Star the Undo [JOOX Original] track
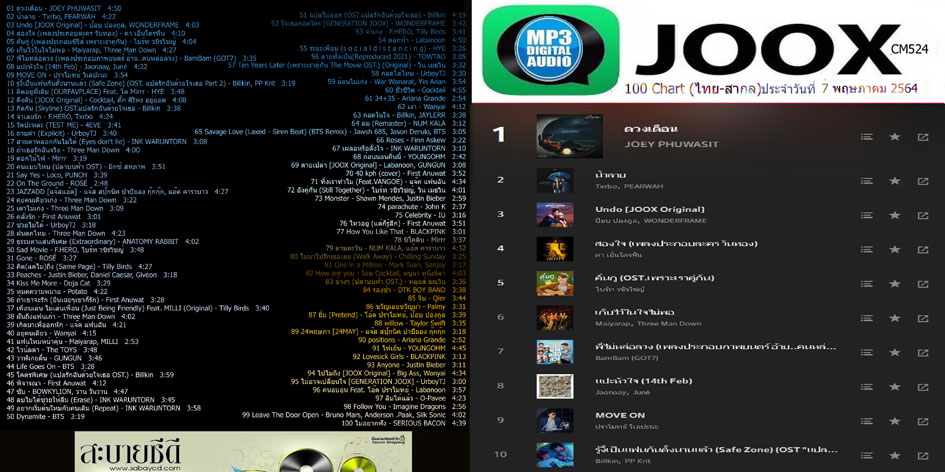The image size is (945, 472). [895, 215]
